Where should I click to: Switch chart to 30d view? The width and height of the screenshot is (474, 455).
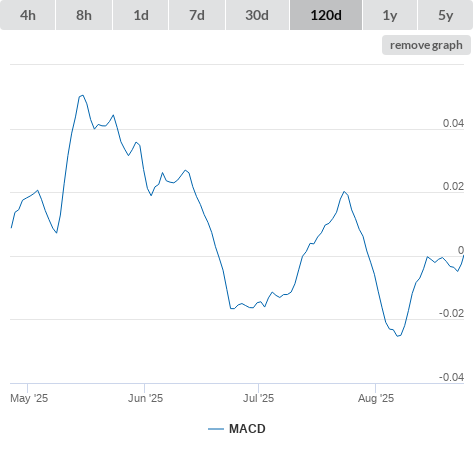[257, 15]
